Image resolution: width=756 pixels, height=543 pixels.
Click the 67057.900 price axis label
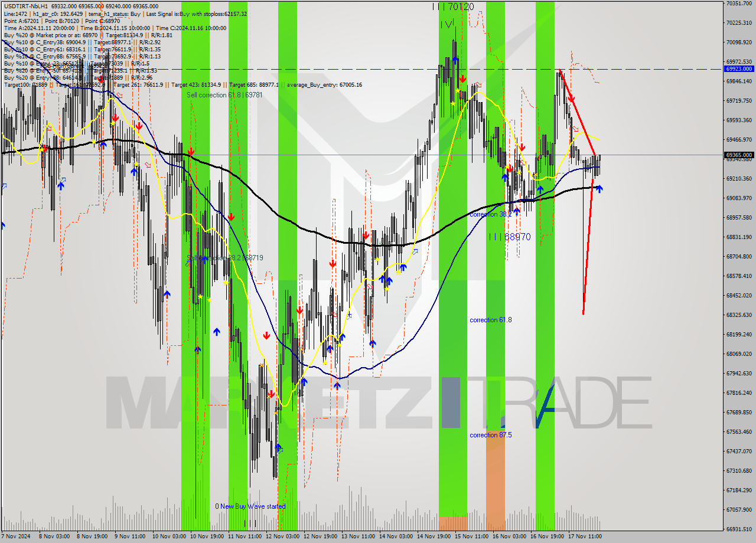(739, 510)
